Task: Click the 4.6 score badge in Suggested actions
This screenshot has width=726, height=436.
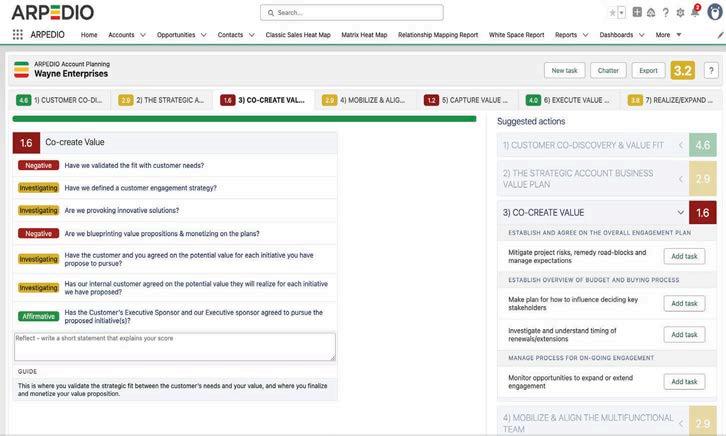Action: (x=702, y=145)
